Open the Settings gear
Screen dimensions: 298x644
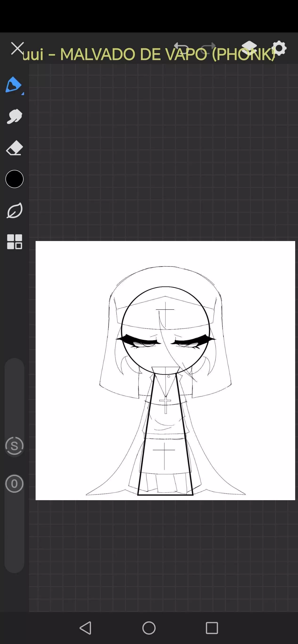(279, 48)
